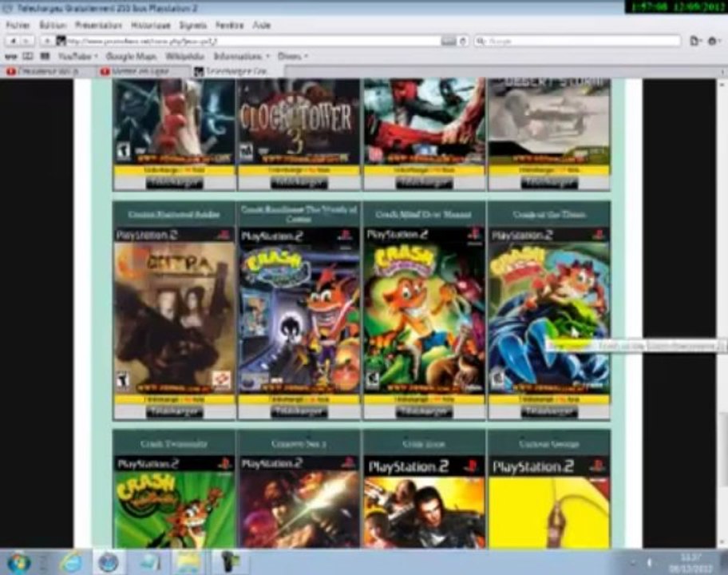Open the taskbar clock and date
The height and width of the screenshot is (575, 728).
tap(690, 562)
